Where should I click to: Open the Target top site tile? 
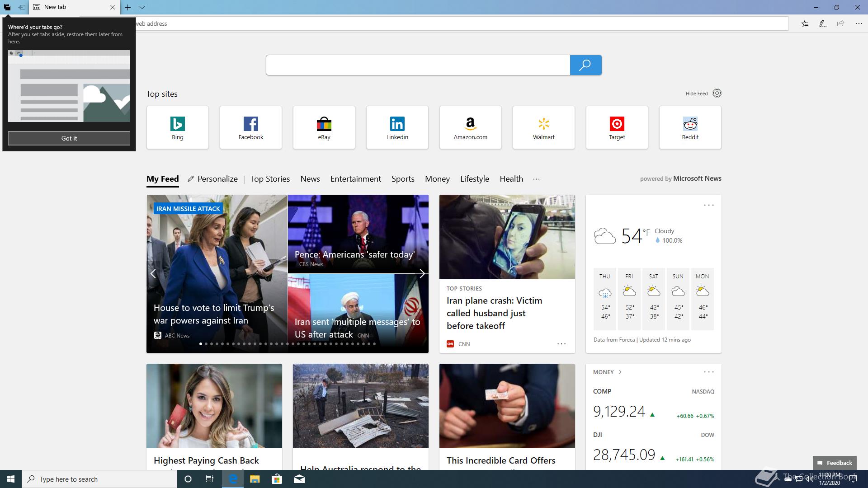617,127
